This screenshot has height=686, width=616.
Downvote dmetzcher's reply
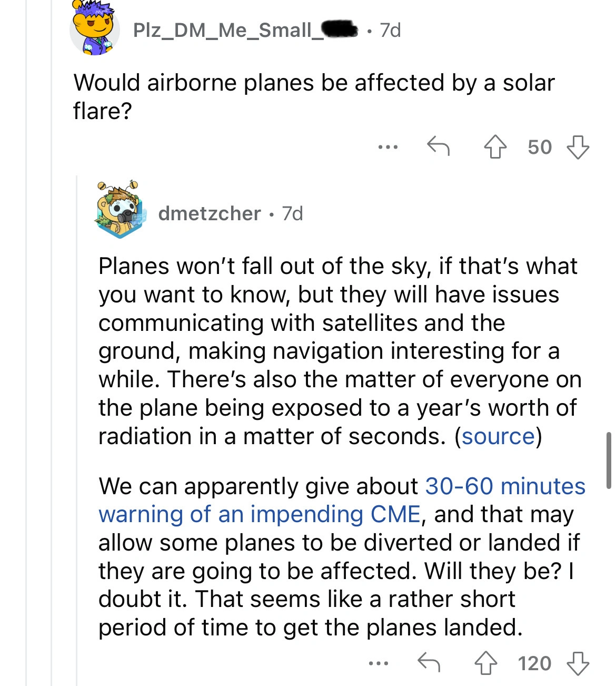578,663
